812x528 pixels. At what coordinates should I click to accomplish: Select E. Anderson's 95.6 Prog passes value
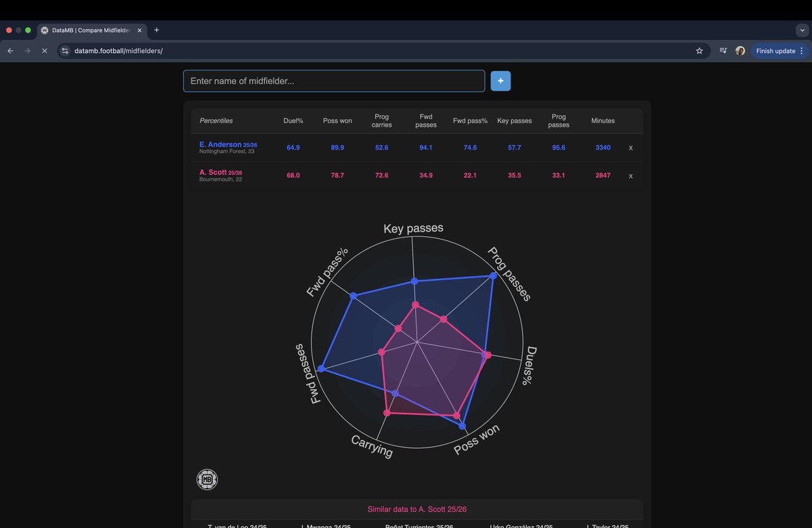(558, 148)
